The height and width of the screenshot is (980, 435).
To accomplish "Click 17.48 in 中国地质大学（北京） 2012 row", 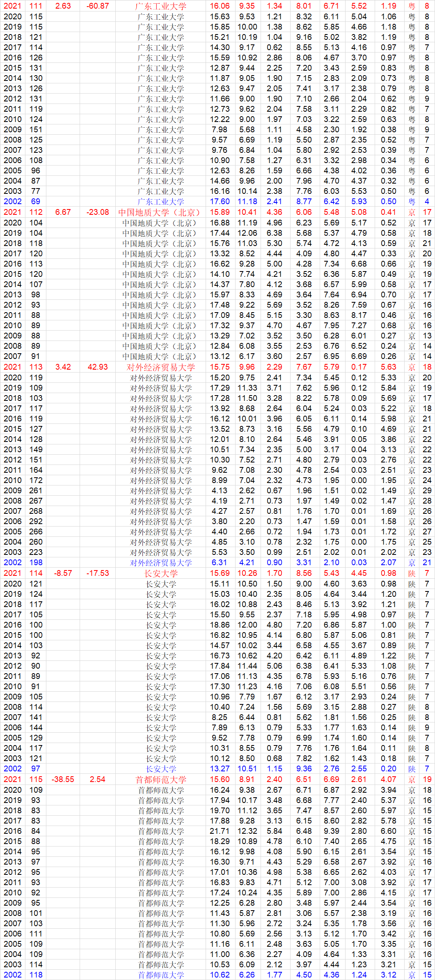I will click(x=220, y=305).
